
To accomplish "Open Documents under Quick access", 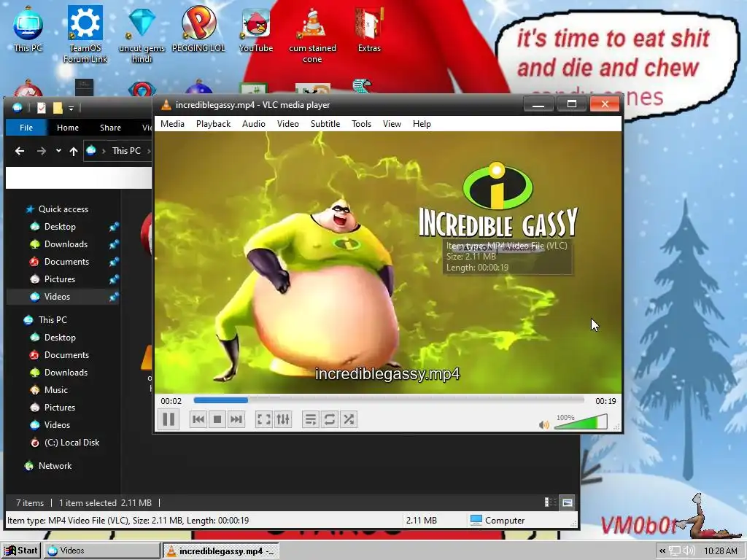I will (66, 262).
